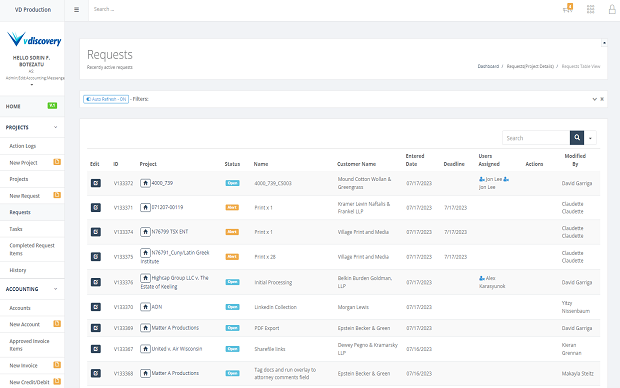The image size is (620, 388).
Task: Click the lock icon in top right
Action: tap(612, 9)
